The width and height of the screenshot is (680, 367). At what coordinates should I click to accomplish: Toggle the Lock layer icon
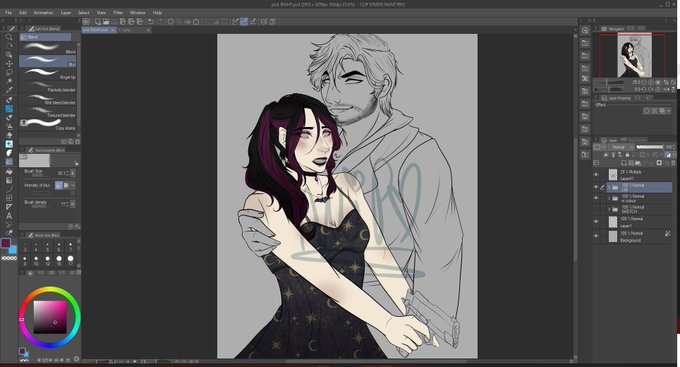627,155
